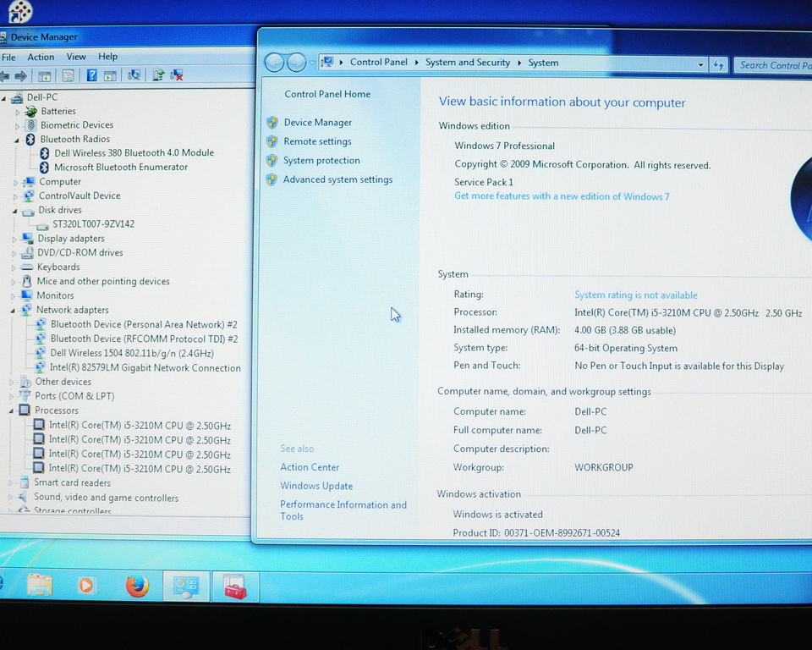Open the Action menu in Device Manager
Screen dimensions: 812x650
pyautogui.click(x=41, y=57)
